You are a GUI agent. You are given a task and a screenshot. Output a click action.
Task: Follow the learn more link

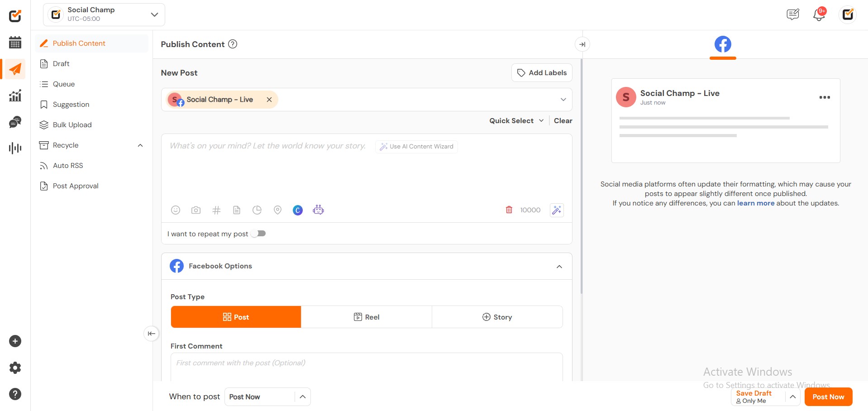pos(755,203)
